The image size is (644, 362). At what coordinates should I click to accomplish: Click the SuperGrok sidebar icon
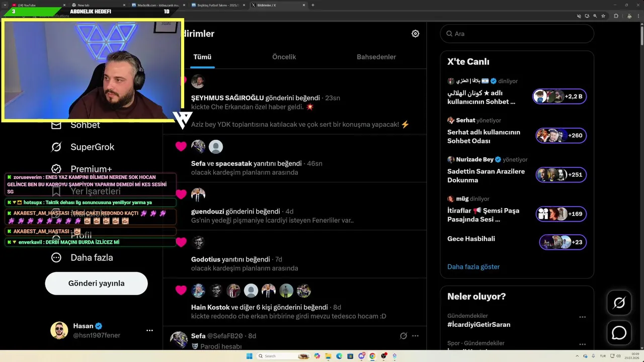pyautogui.click(x=56, y=147)
